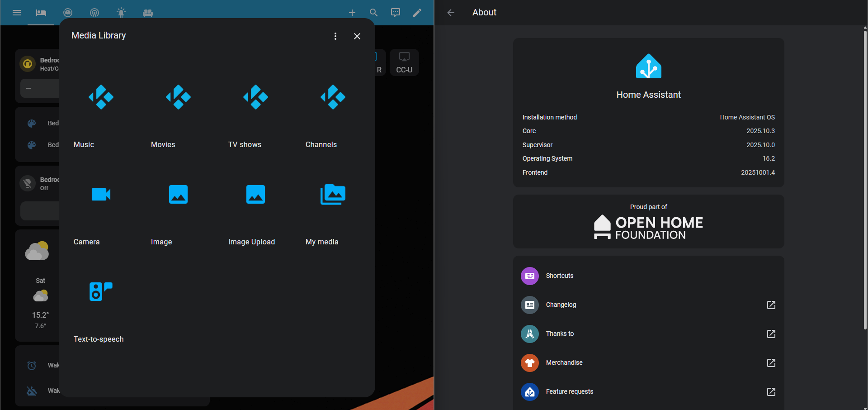Click the Thanks to hands icon
The height and width of the screenshot is (410, 868).
[x=530, y=334]
